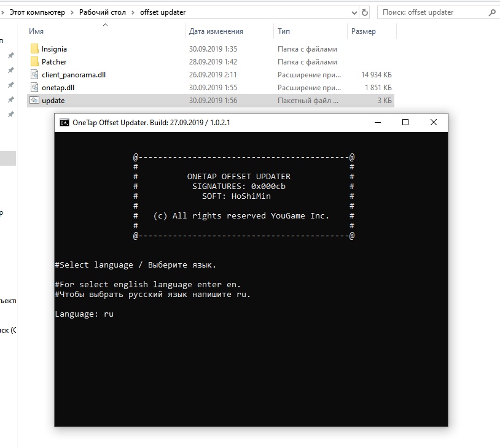The width and height of the screenshot is (500, 448).
Task: Click the size 14 934 КБ
Action: [377, 75]
